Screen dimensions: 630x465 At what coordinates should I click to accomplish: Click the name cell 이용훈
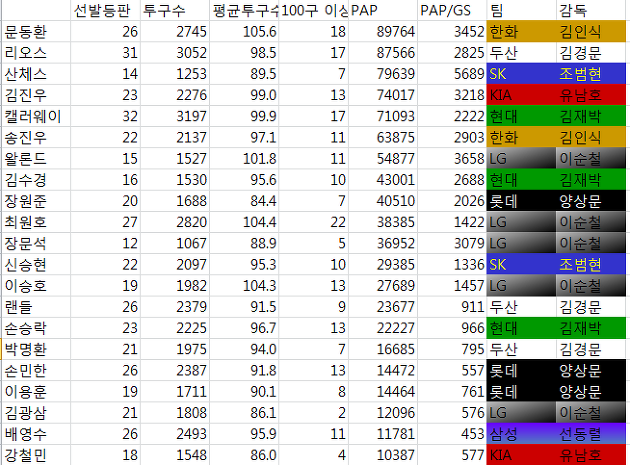pos(36,391)
